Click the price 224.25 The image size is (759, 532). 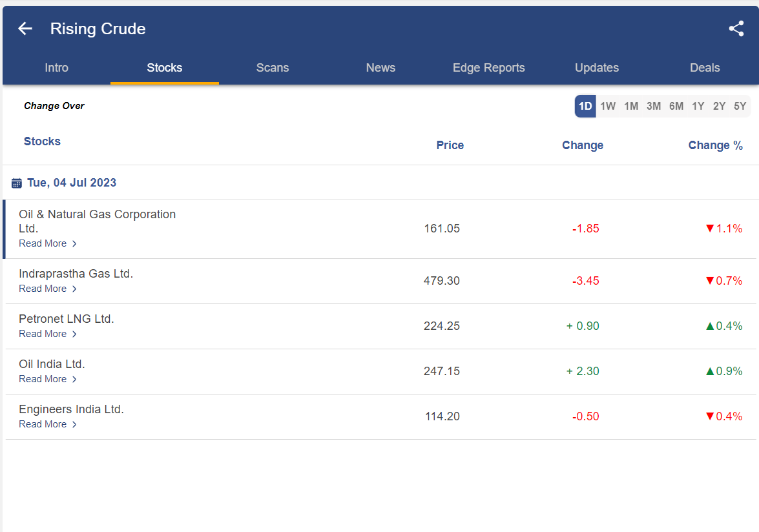442,326
